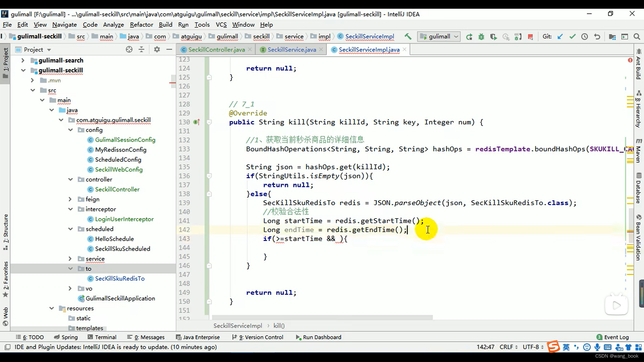Collapse the config package
This screenshot has width=644, height=362.
point(70,130)
